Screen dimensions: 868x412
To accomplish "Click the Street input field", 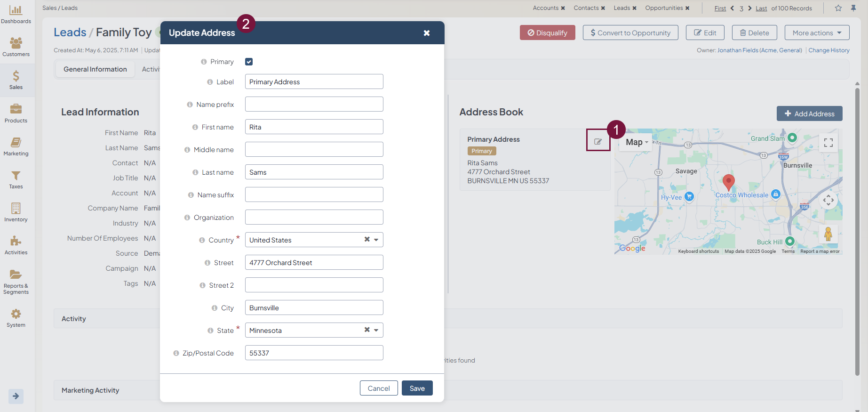I will click(314, 263).
